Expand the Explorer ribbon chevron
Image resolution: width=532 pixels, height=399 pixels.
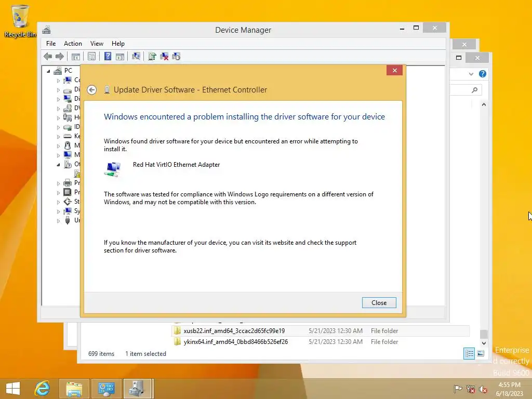click(471, 74)
